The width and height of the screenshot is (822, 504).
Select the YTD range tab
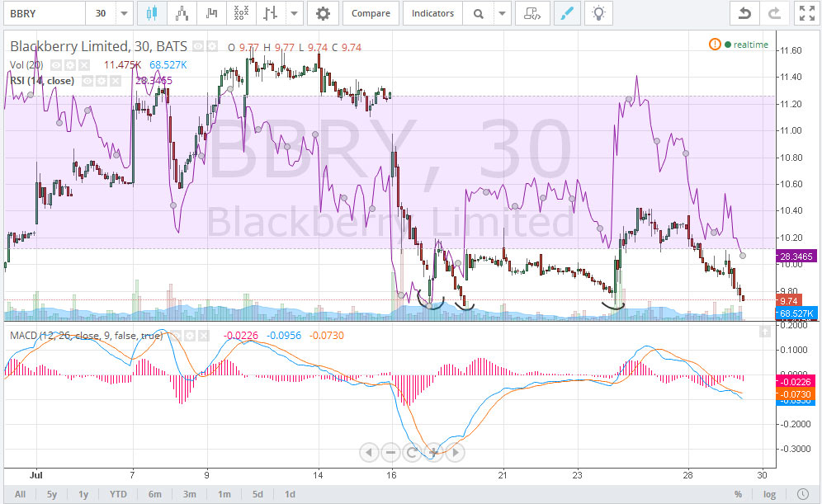(x=117, y=493)
